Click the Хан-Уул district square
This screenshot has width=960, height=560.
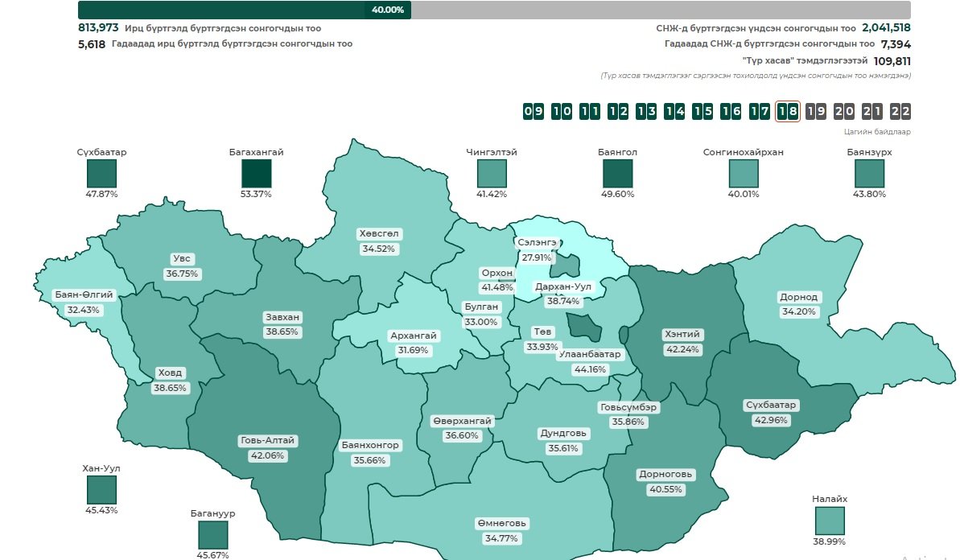[x=101, y=490]
